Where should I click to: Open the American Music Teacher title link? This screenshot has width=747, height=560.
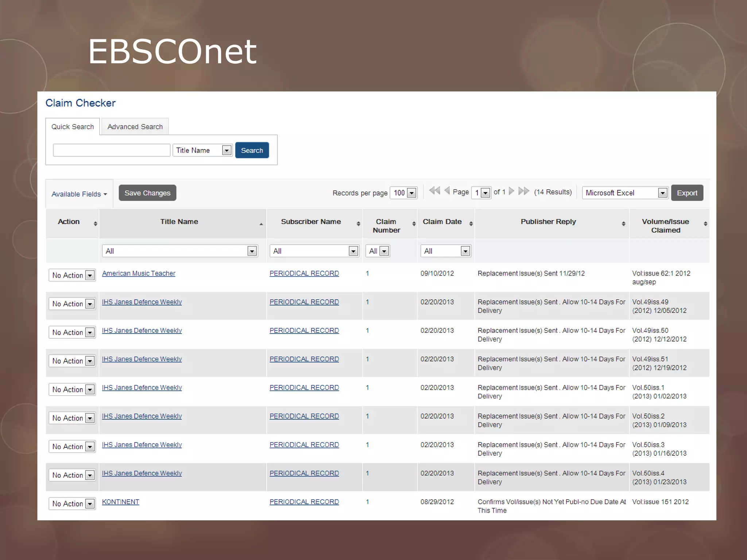coord(139,273)
